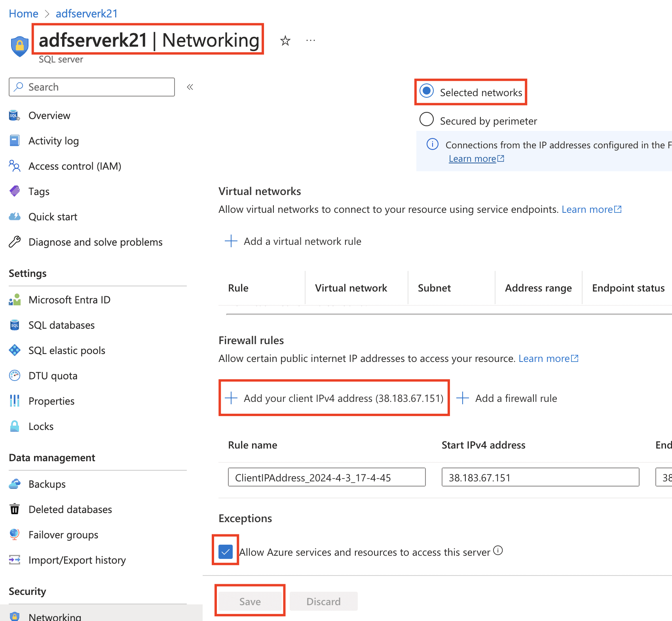Collapse the sidebar with double chevron
The width and height of the screenshot is (672, 621).
(190, 87)
